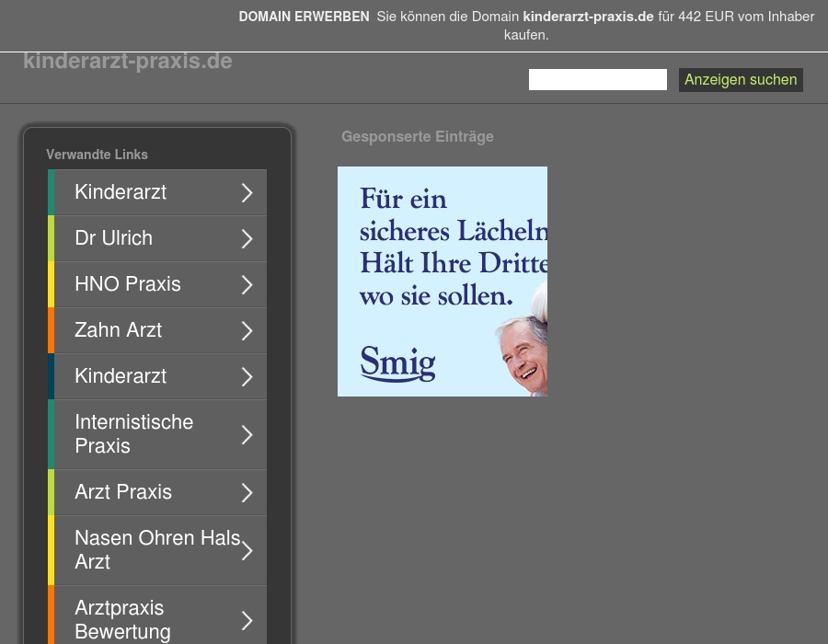This screenshot has width=828, height=644.
Task: Click the chevron arrow beside HNO Praxis
Action: [247, 285]
